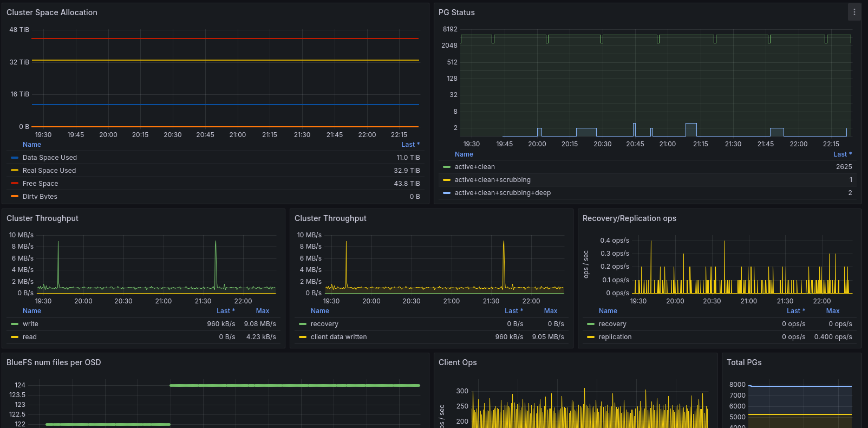Click the Real Space Used series color icon
868x428 pixels.
point(15,171)
